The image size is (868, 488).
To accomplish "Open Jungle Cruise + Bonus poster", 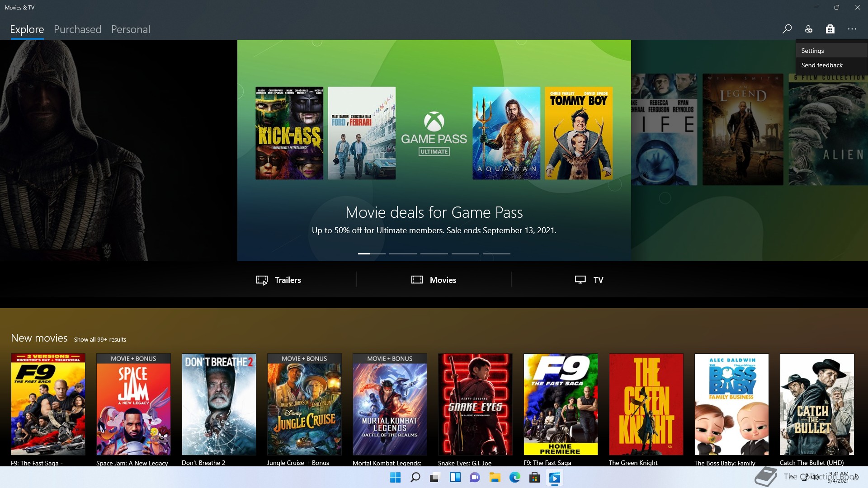I will 304,404.
